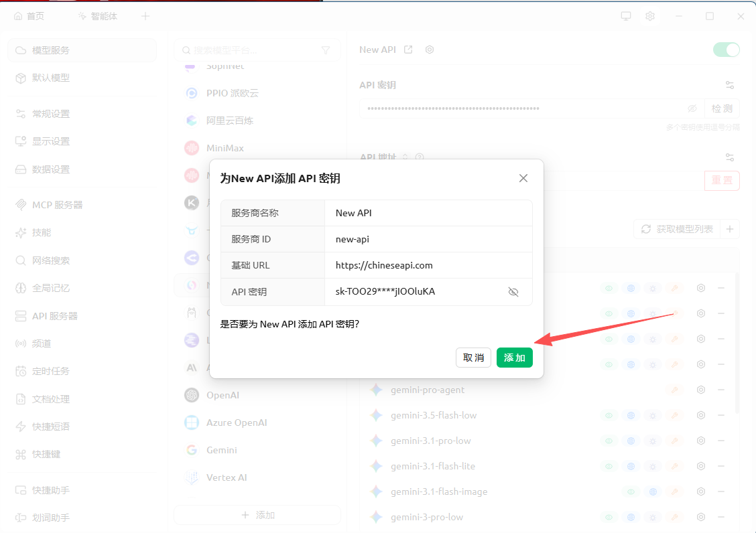Screen dimensions: 756x533
Task: Open settings for gemini-3.1-flash-lite model
Action: pos(701,466)
